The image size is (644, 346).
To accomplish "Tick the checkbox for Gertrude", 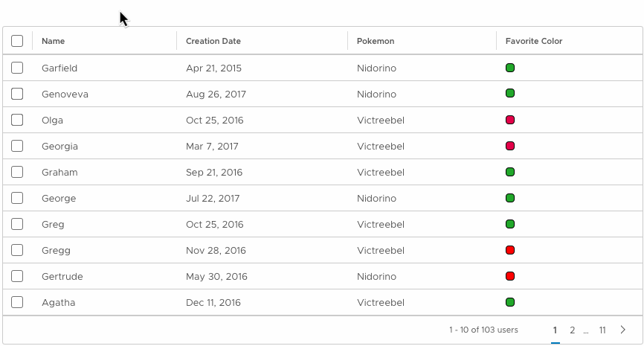I will pos(17,276).
